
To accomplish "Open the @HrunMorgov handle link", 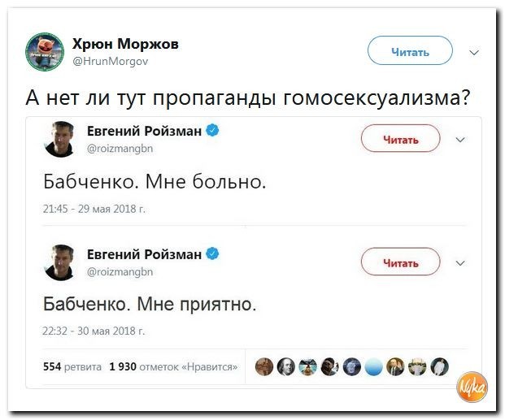I will click(x=111, y=61).
